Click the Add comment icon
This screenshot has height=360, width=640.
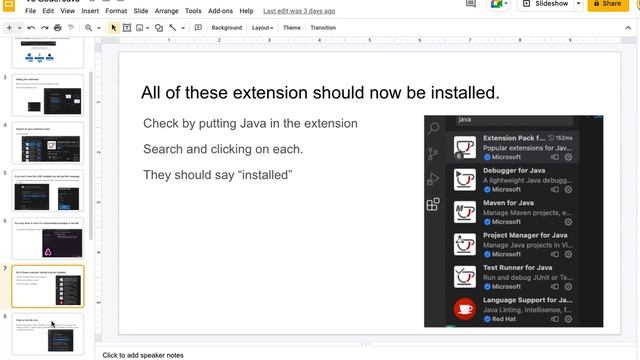(198, 28)
